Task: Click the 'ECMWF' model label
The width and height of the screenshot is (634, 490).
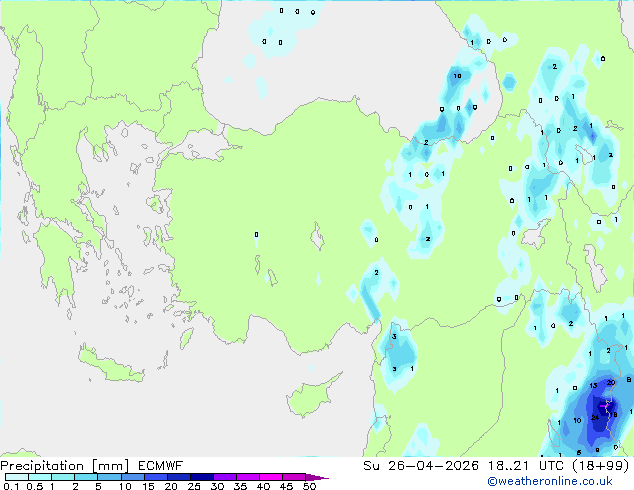Action: click(161, 466)
